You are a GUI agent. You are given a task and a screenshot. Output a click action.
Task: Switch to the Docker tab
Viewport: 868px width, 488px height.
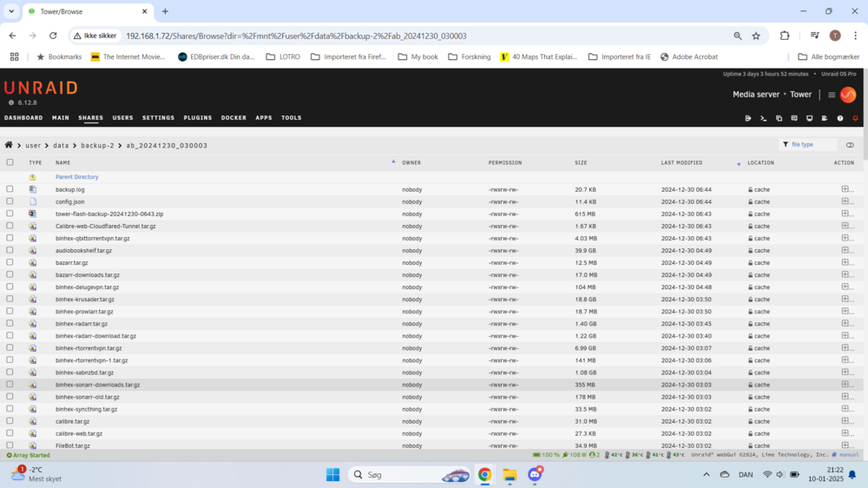[x=233, y=118]
